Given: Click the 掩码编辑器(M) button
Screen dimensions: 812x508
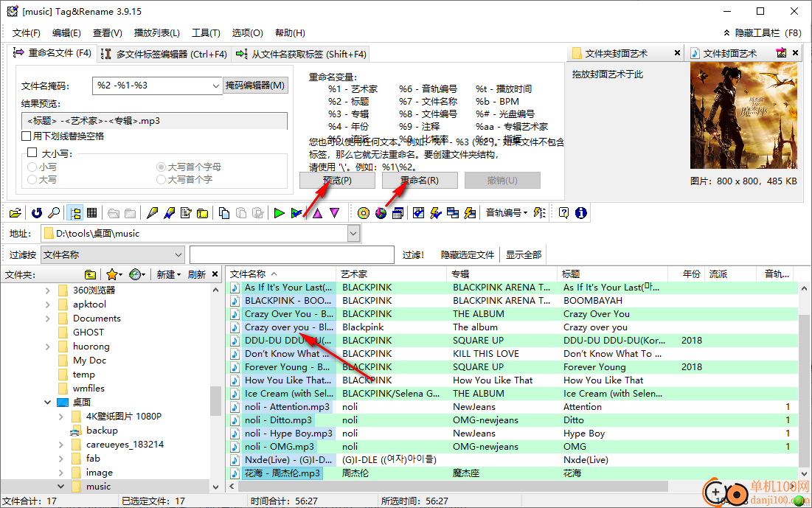Looking at the screenshot, I should pyautogui.click(x=255, y=86).
